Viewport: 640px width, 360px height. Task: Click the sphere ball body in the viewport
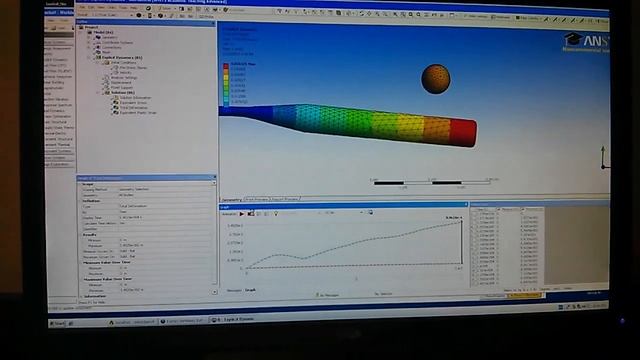tap(436, 79)
